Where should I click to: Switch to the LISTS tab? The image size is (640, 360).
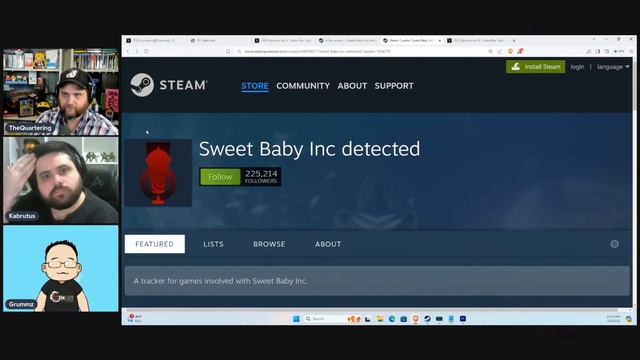tap(213, 244)
